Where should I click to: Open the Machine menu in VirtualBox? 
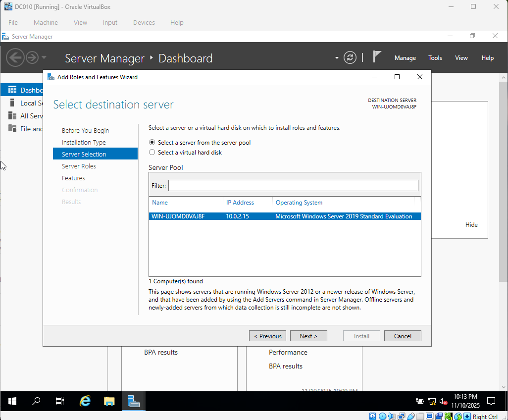pos(46,22)
